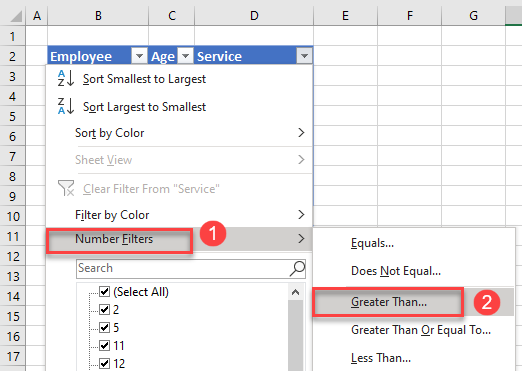Choose Sort Smallest to Largest
This screenshot has width=522, height=371.
pyautogui.click(x=179, y=79)
